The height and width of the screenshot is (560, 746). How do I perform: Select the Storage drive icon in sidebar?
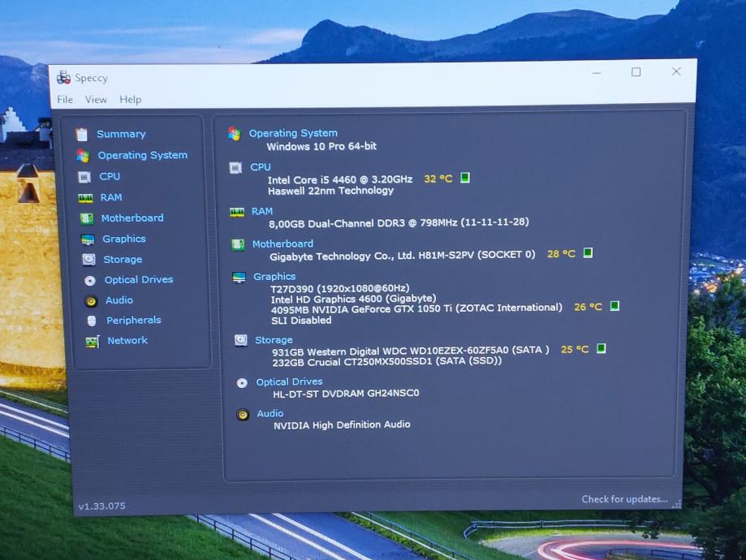[x=89, y=260]
